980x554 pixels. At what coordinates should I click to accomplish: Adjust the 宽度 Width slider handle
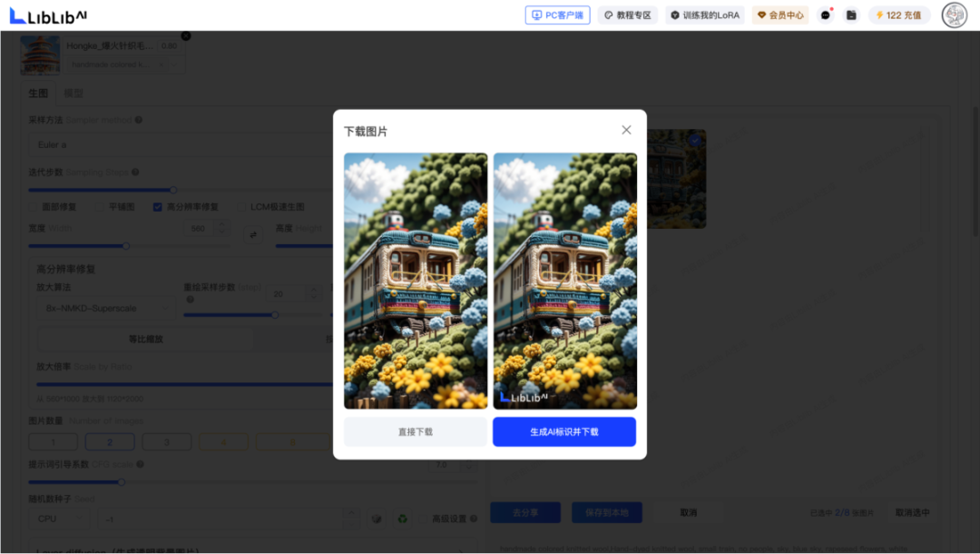point(125,246)
